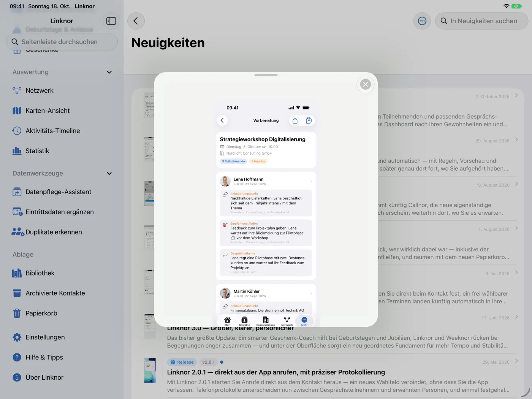Click the Lena Hoffmann avatar photo
Viewport: 532px width, 399px height.
click(225, 181)
